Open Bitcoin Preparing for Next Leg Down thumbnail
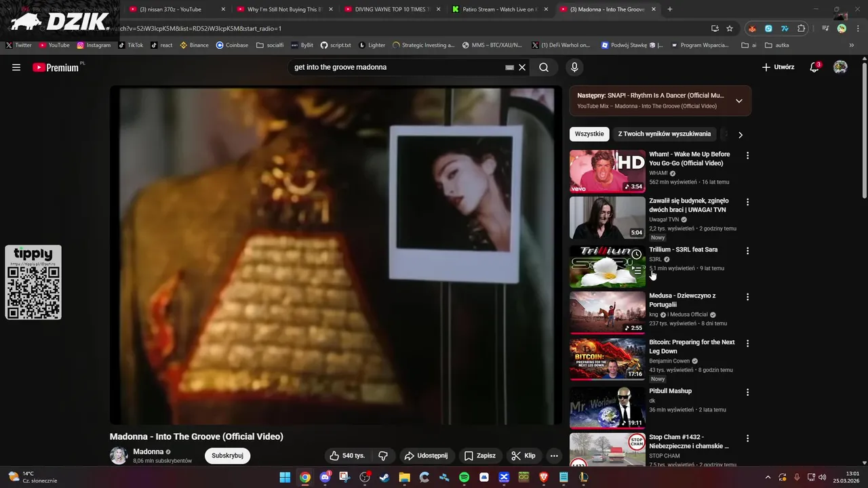This screenshot has height=488, width=868. pyautogui.click(x=608, y=359)
